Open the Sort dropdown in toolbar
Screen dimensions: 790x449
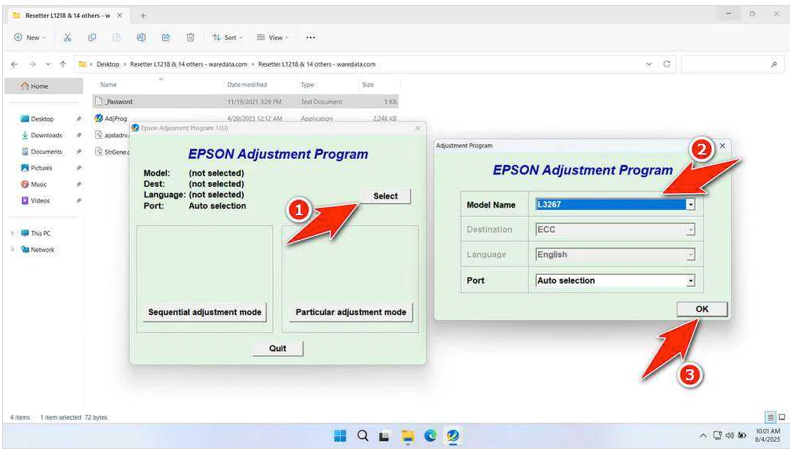[x=228, y=37]
